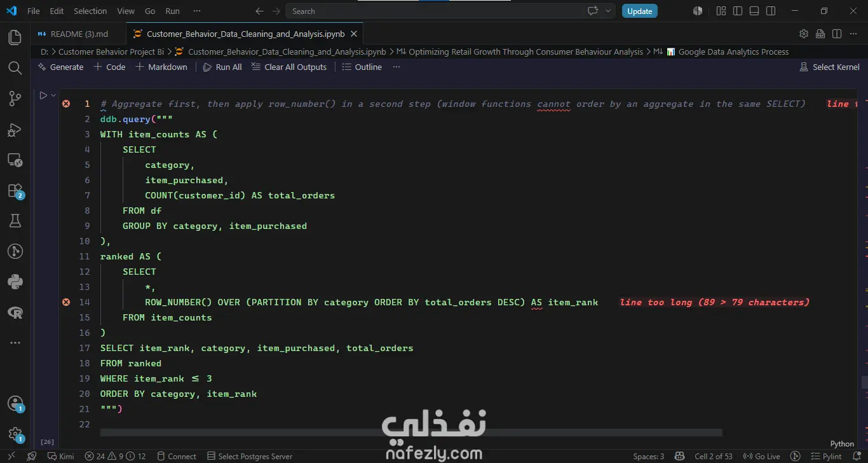Image resolution: width=868 pixels, height=463 pixels.
Task: Expand run options next to cell run button
Action: pyautogui.click(x=54, y=95)
